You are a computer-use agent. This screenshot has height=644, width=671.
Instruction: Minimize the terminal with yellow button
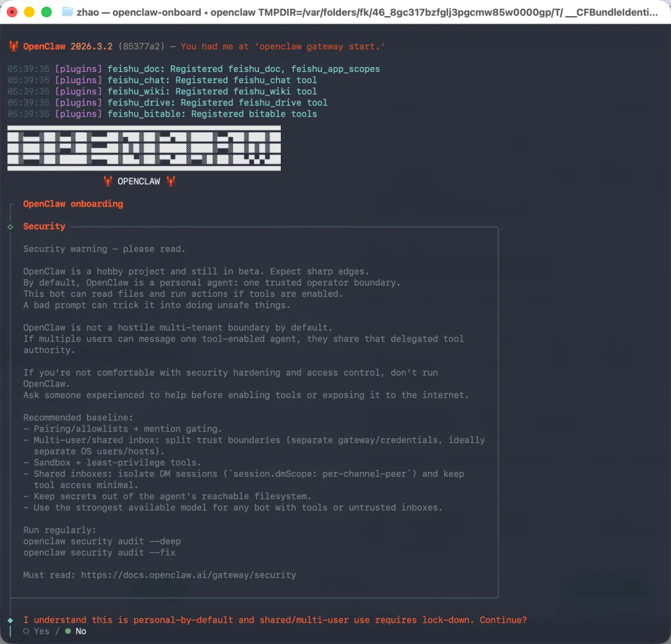pyautogui.click(x=29, y=12)
